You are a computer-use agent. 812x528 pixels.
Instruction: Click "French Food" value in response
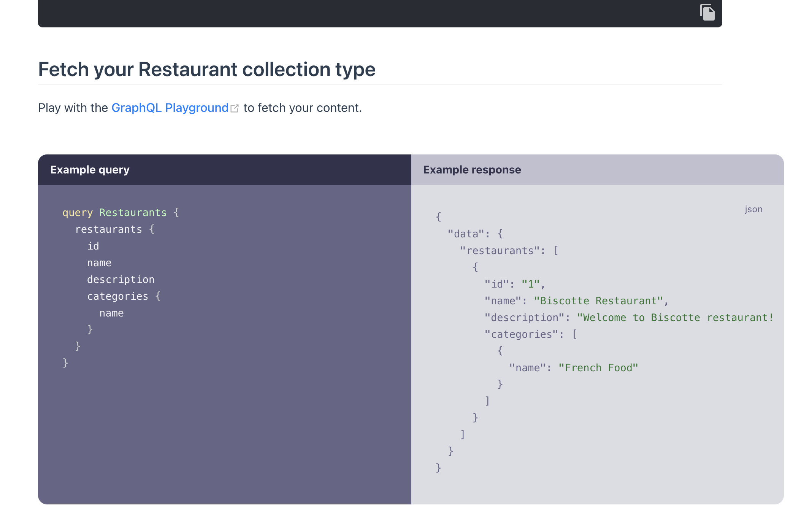coord(598,368)
